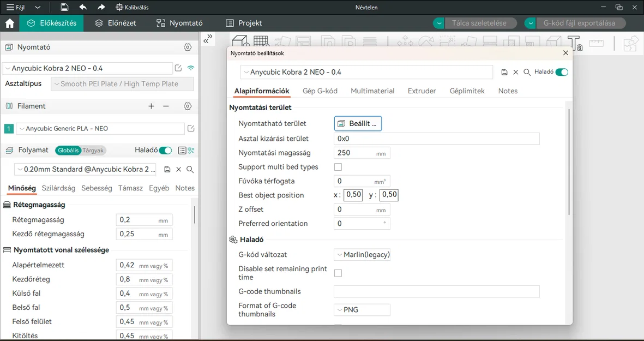Open the Sebesség process tab
Screen dimensions: 644x341
tap(97, 188)
